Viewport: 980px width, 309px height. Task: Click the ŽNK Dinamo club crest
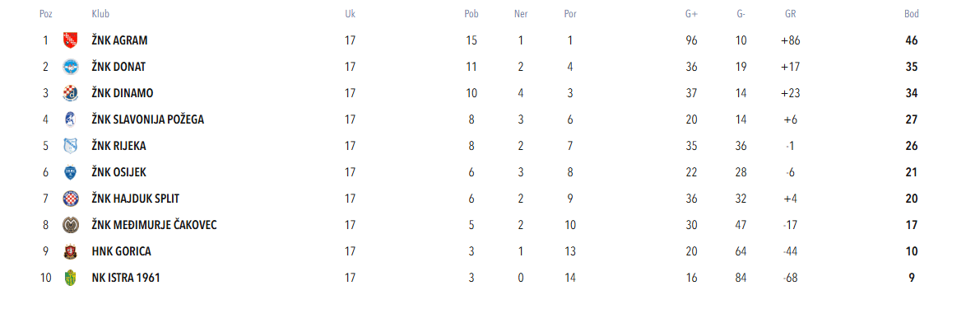click(70, 93)
